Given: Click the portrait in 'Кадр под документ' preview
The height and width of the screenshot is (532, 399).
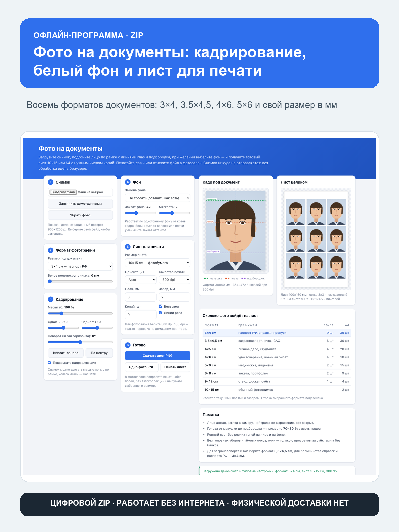Looking at the screenshot, I should coord(236,230).
